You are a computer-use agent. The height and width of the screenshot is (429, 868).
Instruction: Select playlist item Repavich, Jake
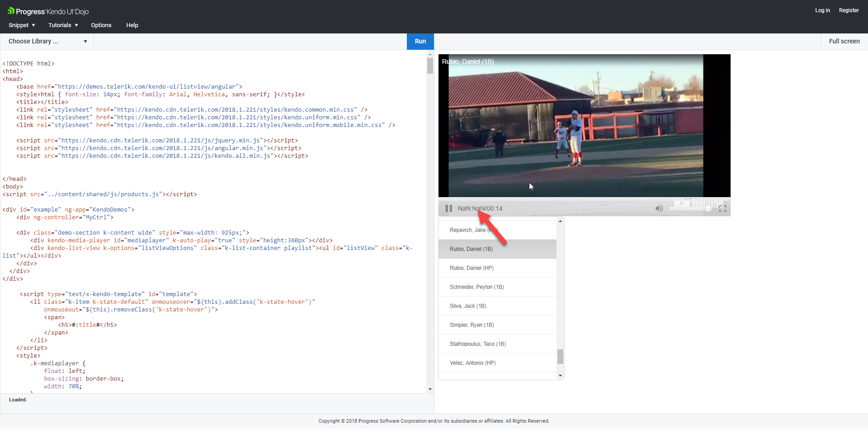coord(497,230)
